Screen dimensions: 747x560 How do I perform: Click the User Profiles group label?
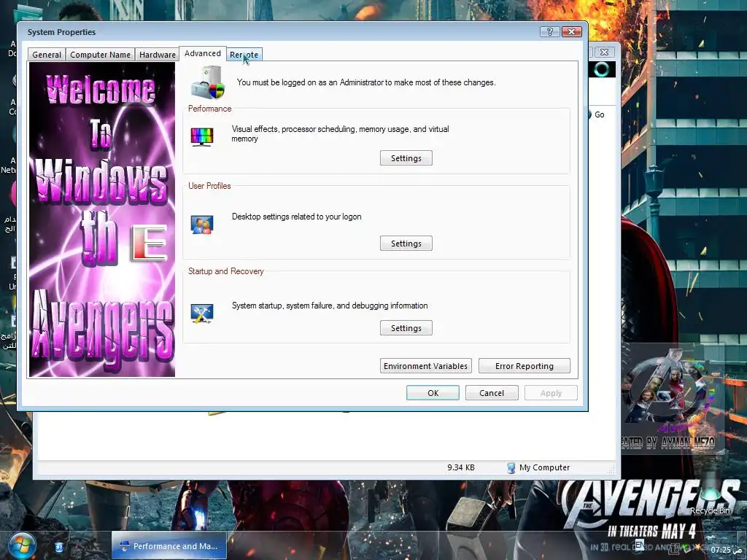coord(209,186)
